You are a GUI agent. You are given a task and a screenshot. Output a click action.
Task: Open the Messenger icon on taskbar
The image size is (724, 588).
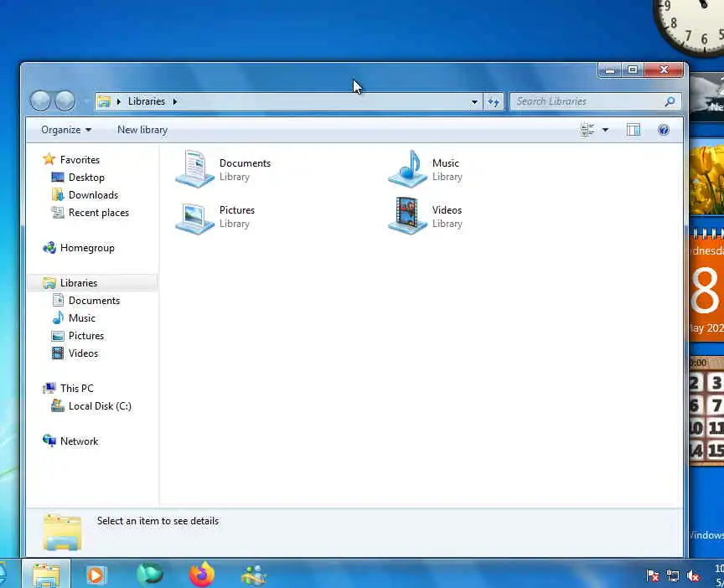(254, 575)
